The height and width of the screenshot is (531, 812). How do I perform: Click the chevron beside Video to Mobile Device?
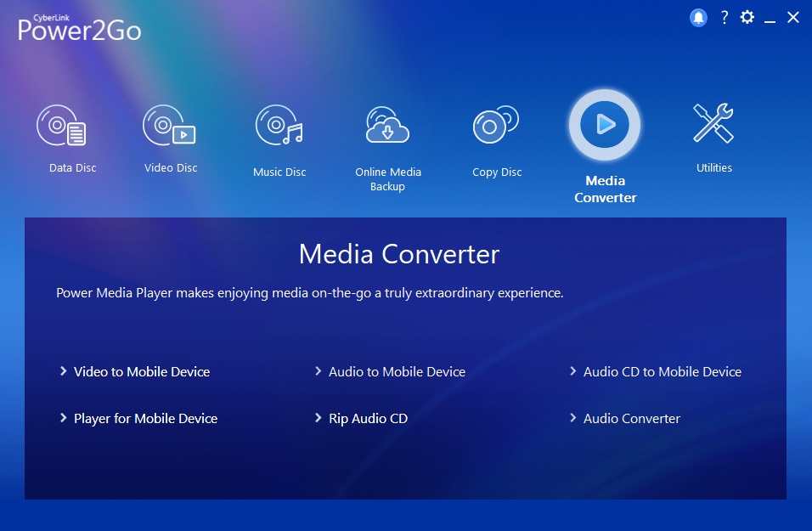click(63, 371)
